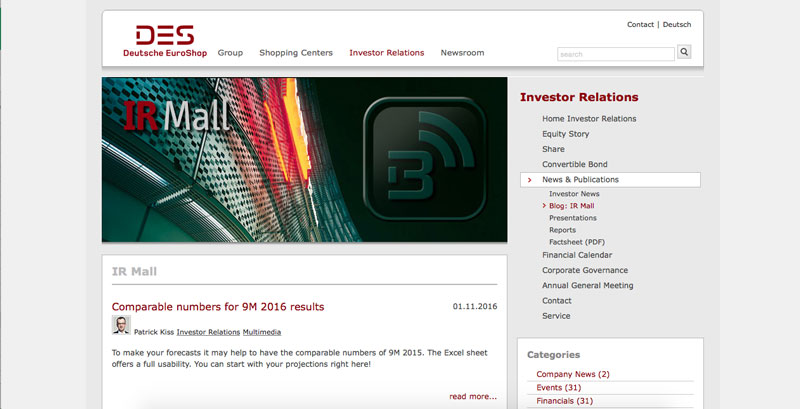Click the Investor Relations tag under author
This screenshot has width=800, height=409.
click(x=208, y=332)
